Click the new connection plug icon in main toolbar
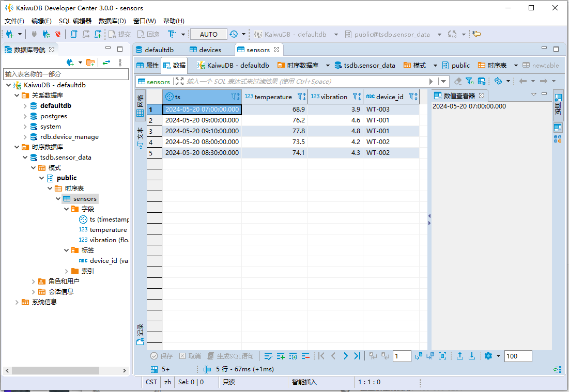The height and width of the screenshot is (392, 569). coord(10,34)
